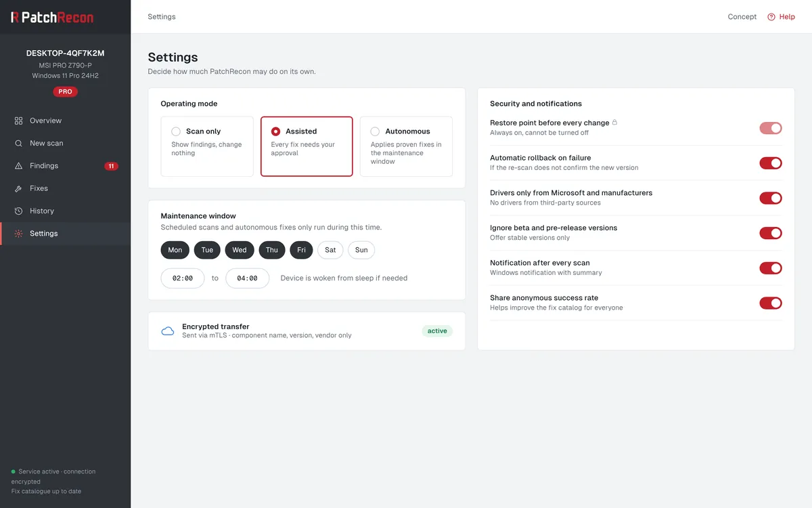Open Fixes in the sidebar
The image size is (812, 508).
[x=65, y=188]
